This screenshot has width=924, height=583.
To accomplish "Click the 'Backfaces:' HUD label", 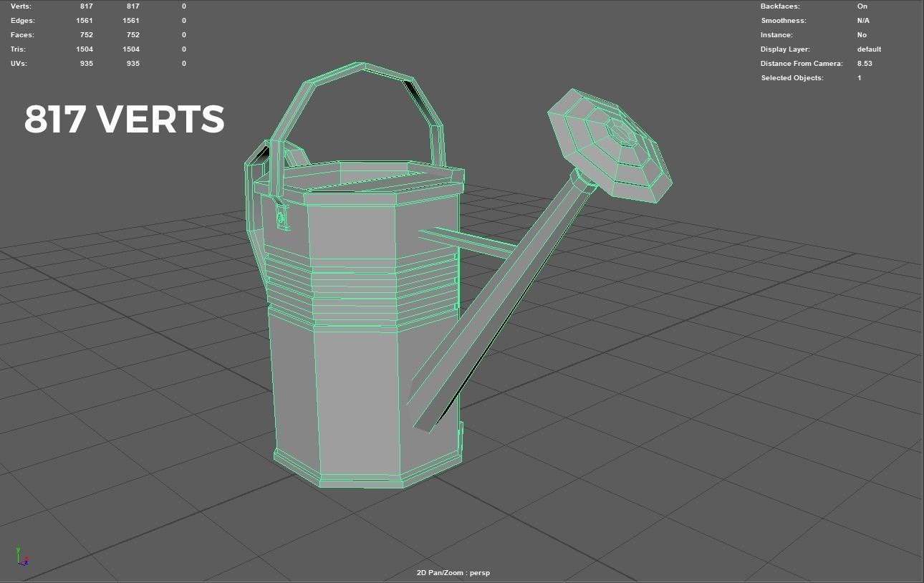I will point(780,6).
